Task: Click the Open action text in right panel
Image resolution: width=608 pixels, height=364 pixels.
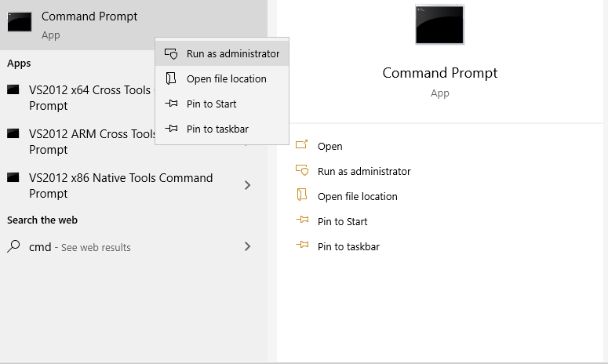Action: 329,146
